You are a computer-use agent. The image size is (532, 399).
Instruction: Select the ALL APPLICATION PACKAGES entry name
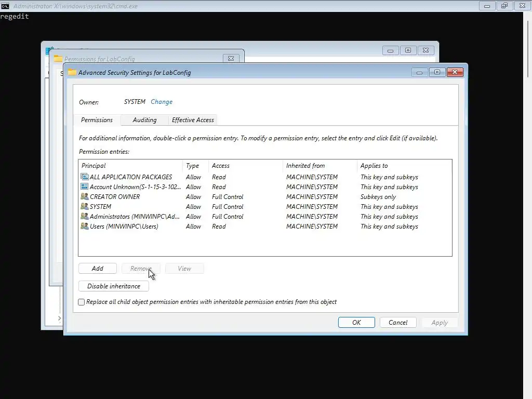coord(130,177)
